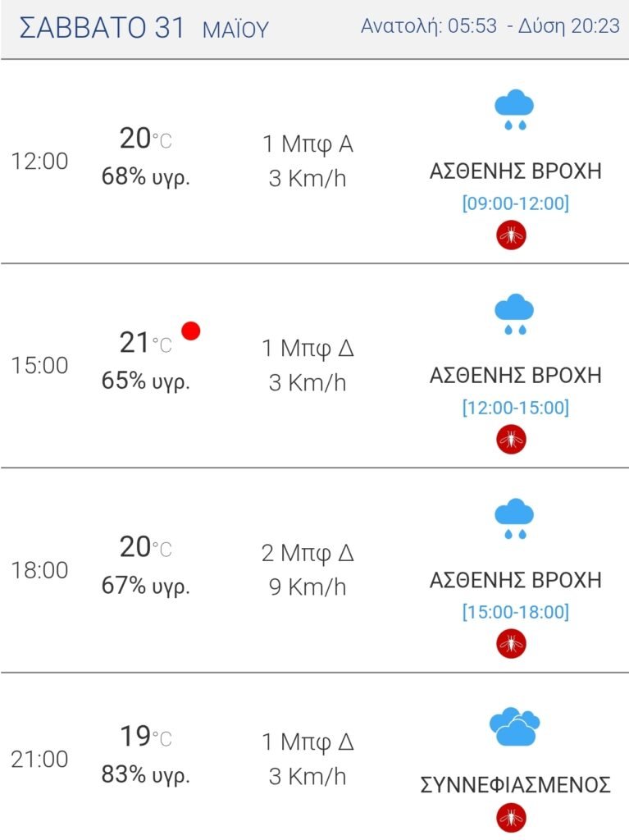Click the ΣΥΝΝΕΦΙΑΣΜΕΝΟΣ condition label
The image size is (629, 840).
tap(515, 784)
